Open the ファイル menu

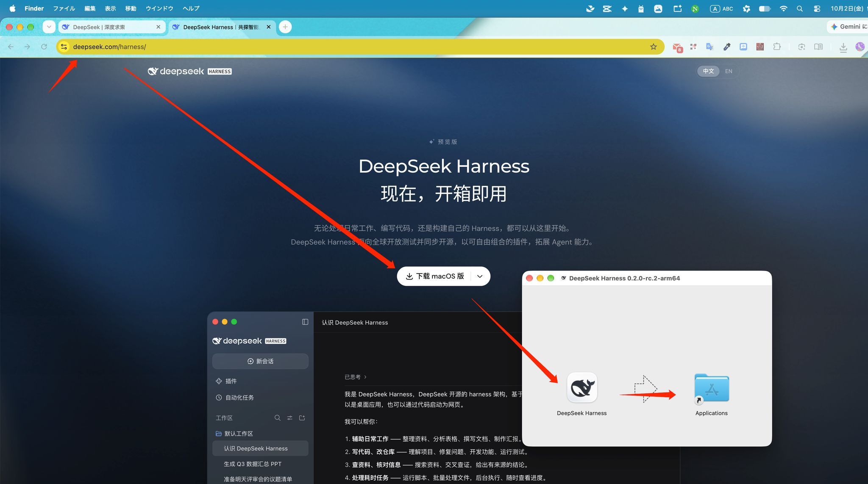click(64, 8)
